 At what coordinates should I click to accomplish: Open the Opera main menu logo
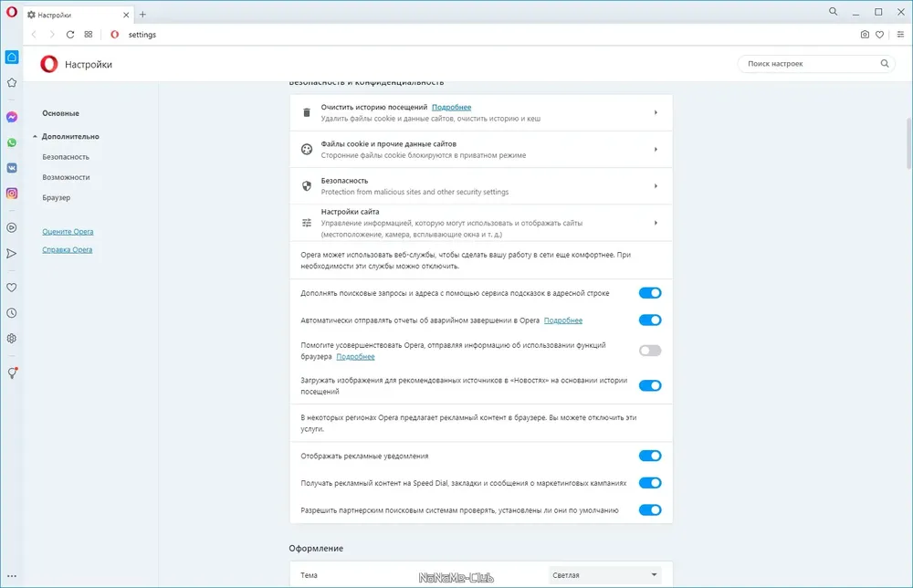[12, 12]
